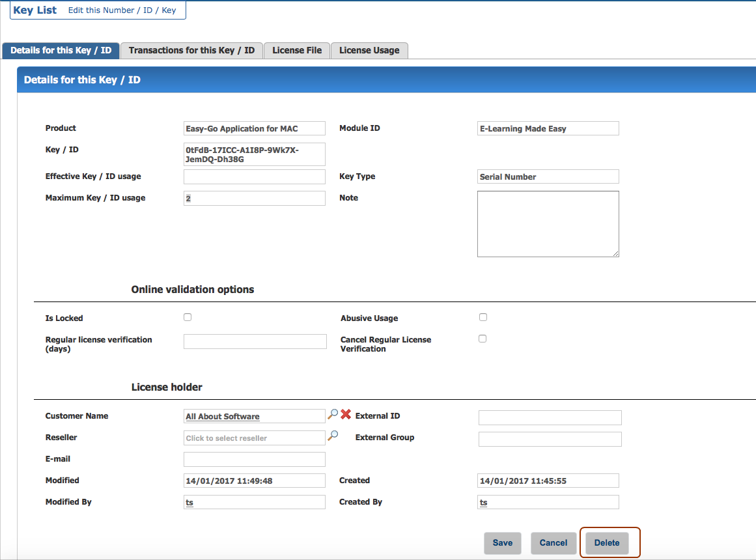
Task: Click the Cancel button
Action: [x=553, y=542]
